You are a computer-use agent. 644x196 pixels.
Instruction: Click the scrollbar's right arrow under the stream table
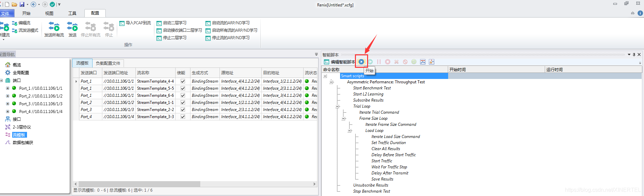pyautogui.click(x=314, y=184)
